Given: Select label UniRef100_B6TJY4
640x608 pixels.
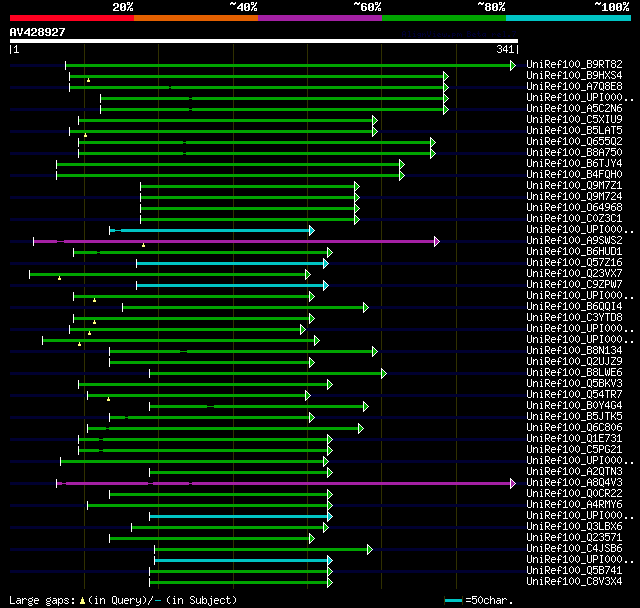Looking at the screenshot, I should [574, 164].
